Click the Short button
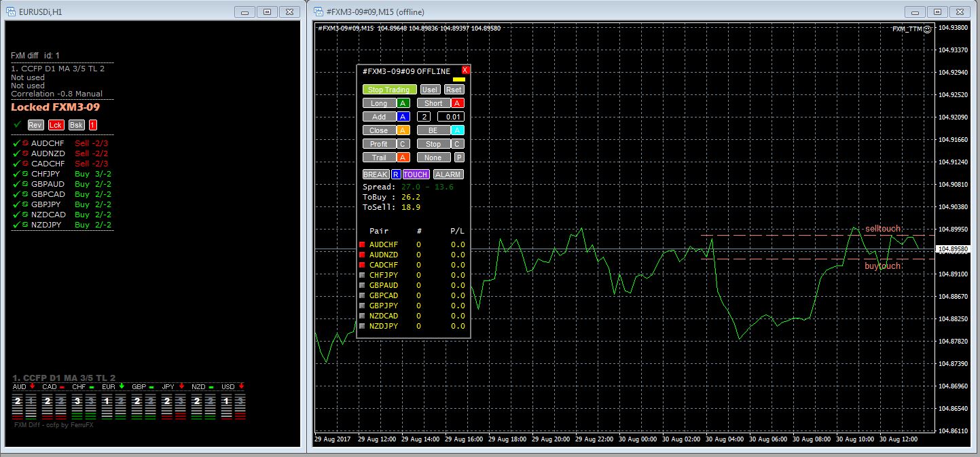 [434, 103]
